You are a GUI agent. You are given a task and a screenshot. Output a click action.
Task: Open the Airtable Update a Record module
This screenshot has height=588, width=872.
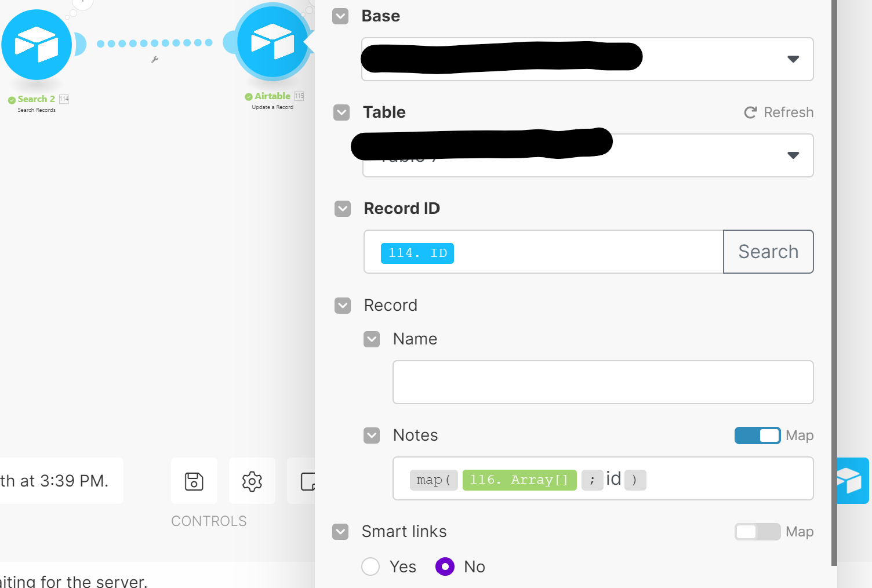(x=272, y=42)
